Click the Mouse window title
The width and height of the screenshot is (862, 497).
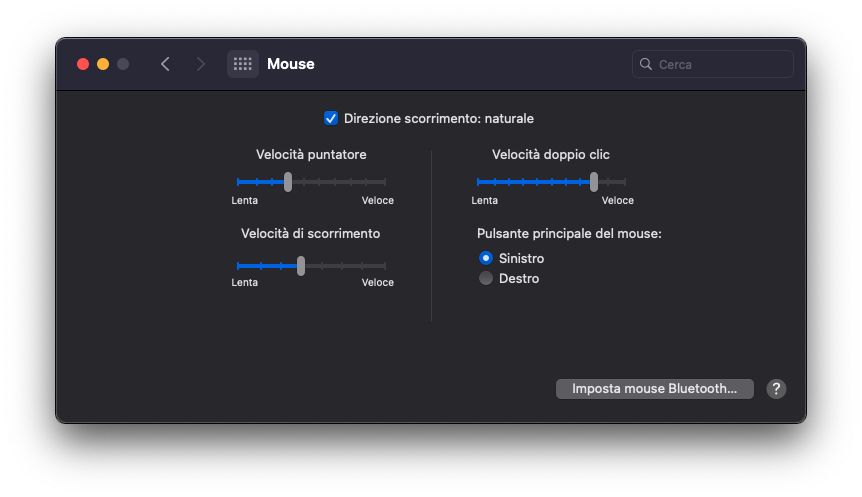click(x=291, y=64)
